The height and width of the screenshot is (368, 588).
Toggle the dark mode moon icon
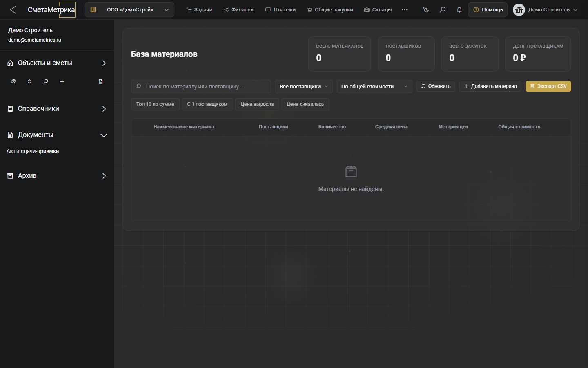click(x=426, y=9)
